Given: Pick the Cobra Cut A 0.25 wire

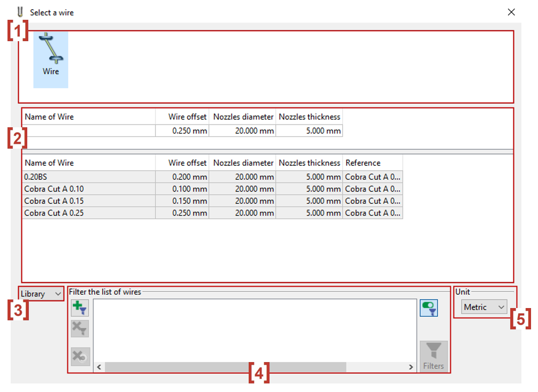Looking at the screenshot, I should pos(88,213).
